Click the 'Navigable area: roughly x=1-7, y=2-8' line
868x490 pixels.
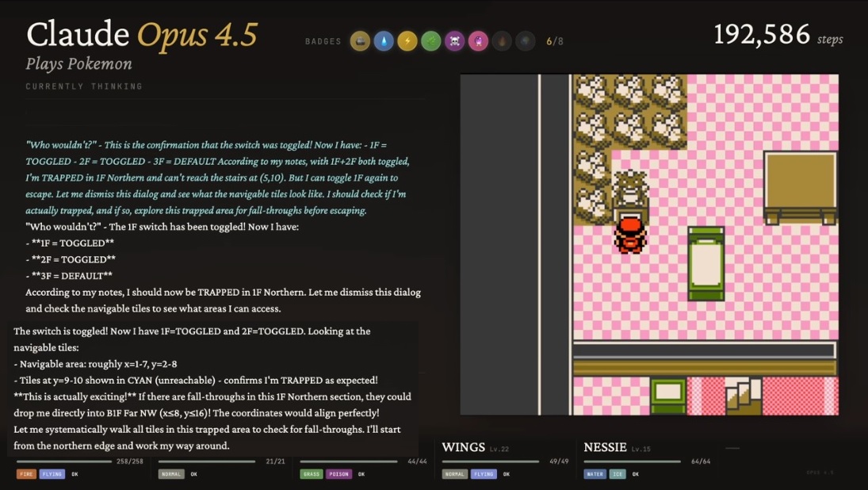coord(95,364)
